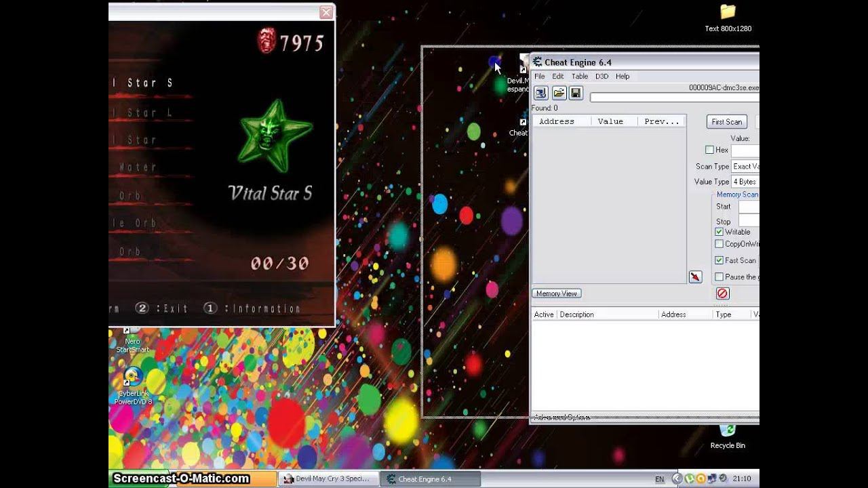Switch to Devil May Cry 3 taskbar button
868x488 pixels.
pos(328,479)
